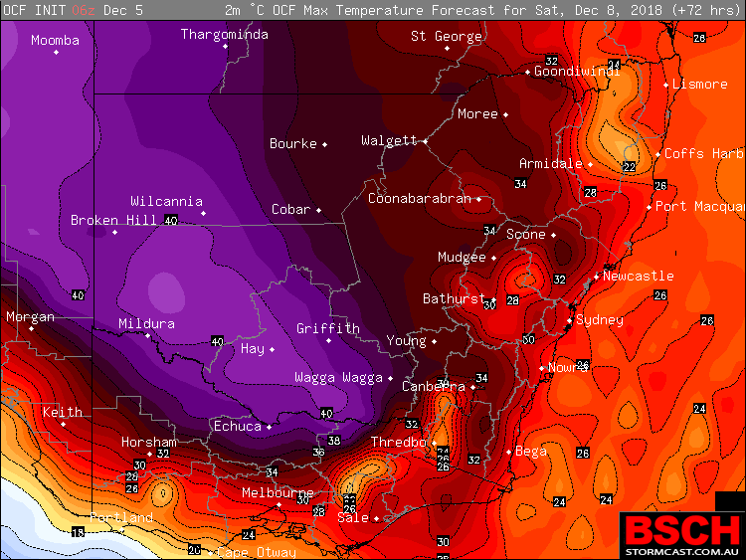Image resolution: width=746 pixels, height=560 pixels.
Task: Click the Max Temperature Forecast title
Action: [399, 10]
